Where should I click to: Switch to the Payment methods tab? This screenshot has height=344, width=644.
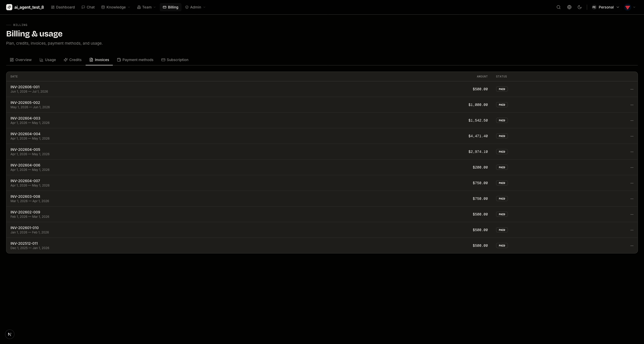(135, 60)
